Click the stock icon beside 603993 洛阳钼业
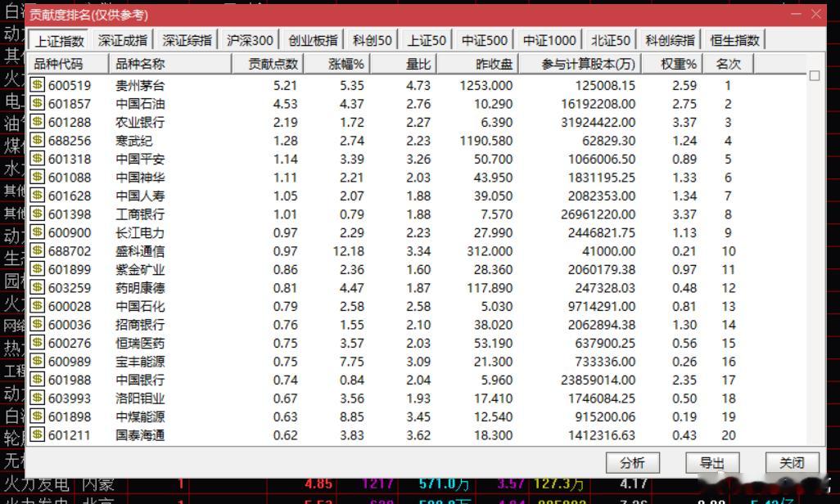The height and width of the screenshot is (504, 840). coord(37,398)
